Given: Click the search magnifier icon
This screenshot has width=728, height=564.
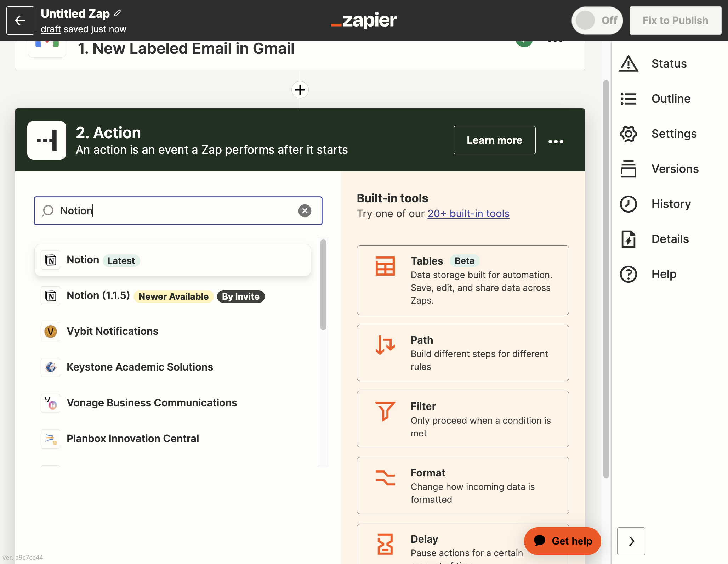Looking at the screenshot, I should click(47, 211).
